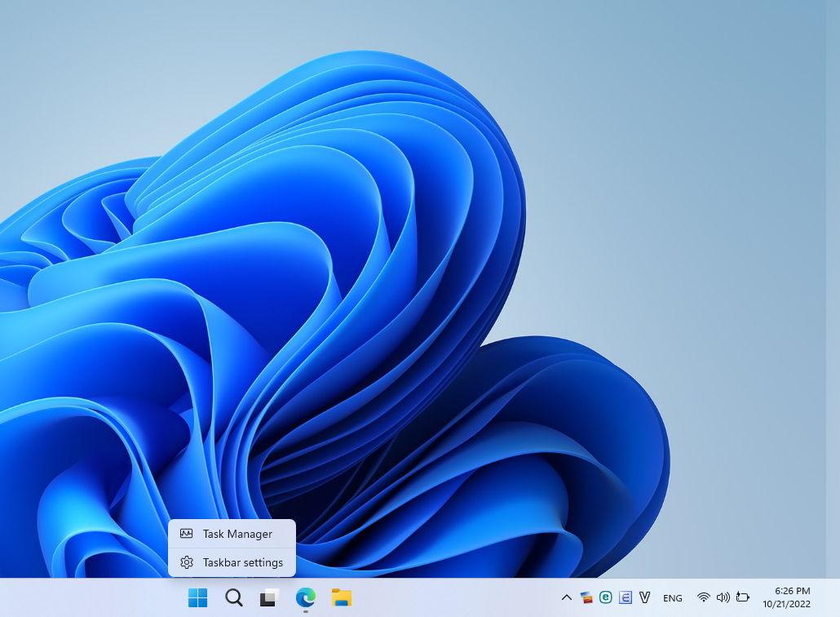
Task: Switch the ENG input language indicator
Action: (x=672, y=597)
